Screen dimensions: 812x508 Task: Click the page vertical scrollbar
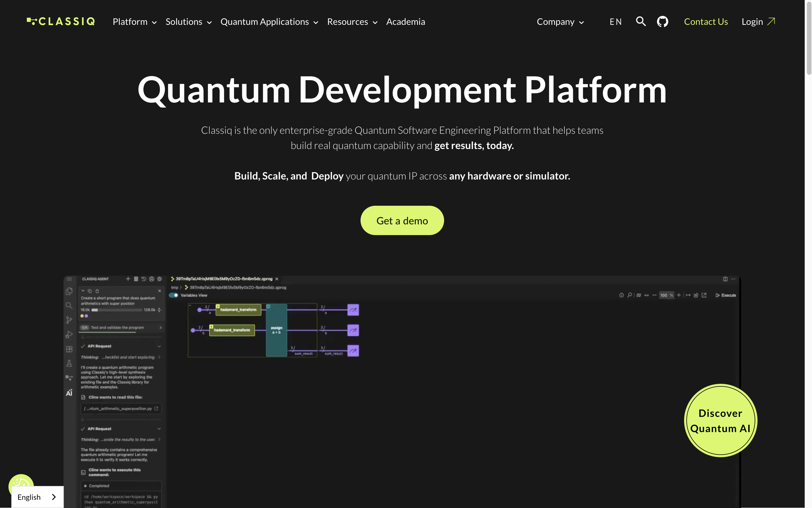pos(808,39)
